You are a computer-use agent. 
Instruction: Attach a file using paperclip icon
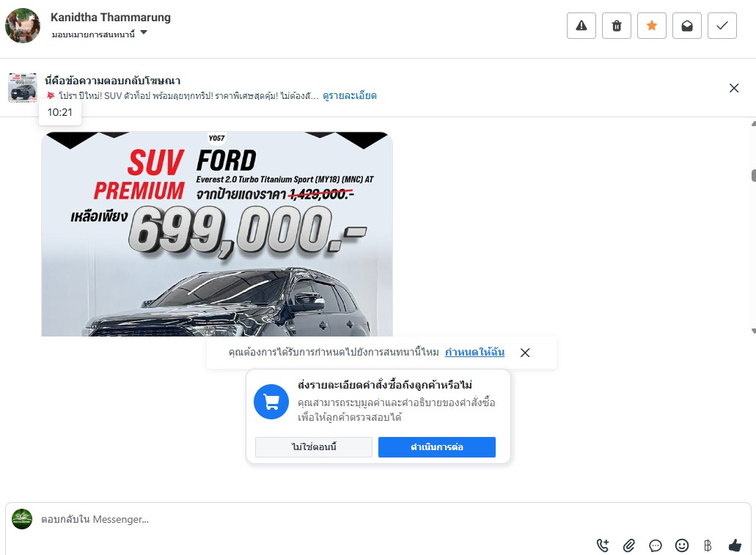coord(628,545)
